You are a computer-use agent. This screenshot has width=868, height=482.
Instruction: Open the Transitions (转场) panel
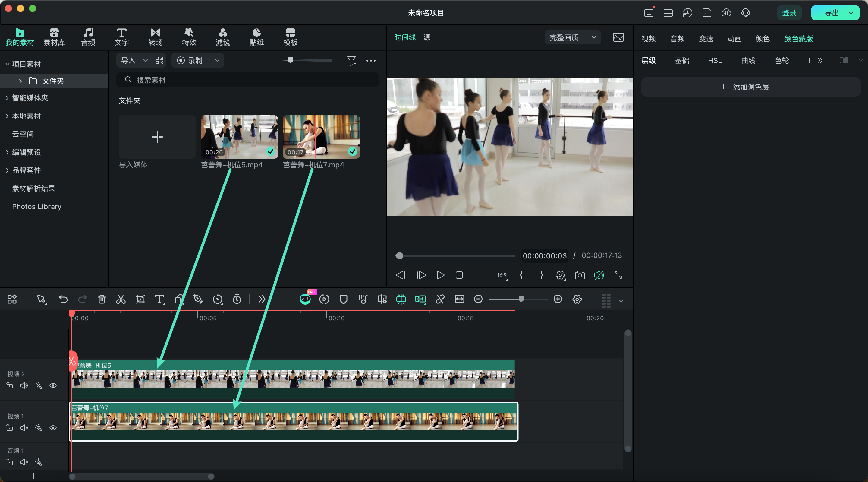pos(155,37)
